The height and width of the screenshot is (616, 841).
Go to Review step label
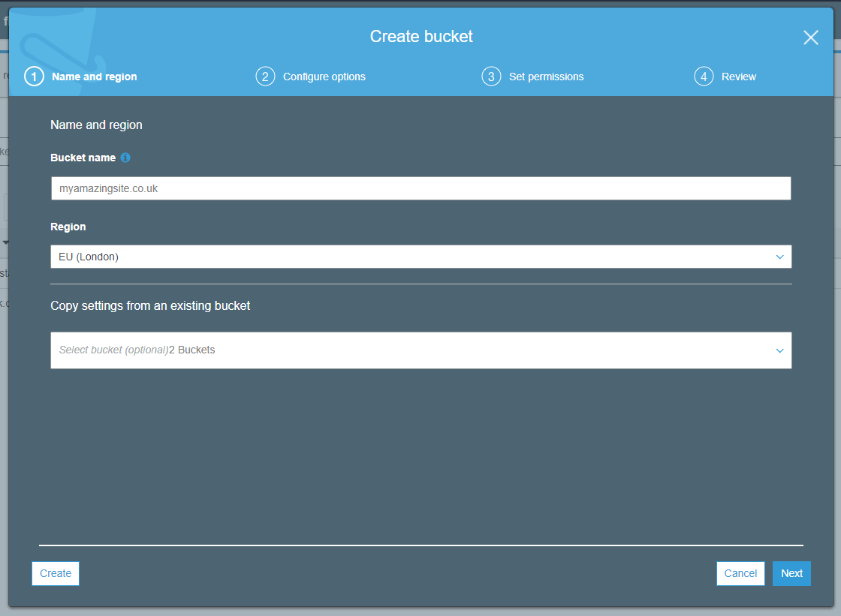coord(739,77)
